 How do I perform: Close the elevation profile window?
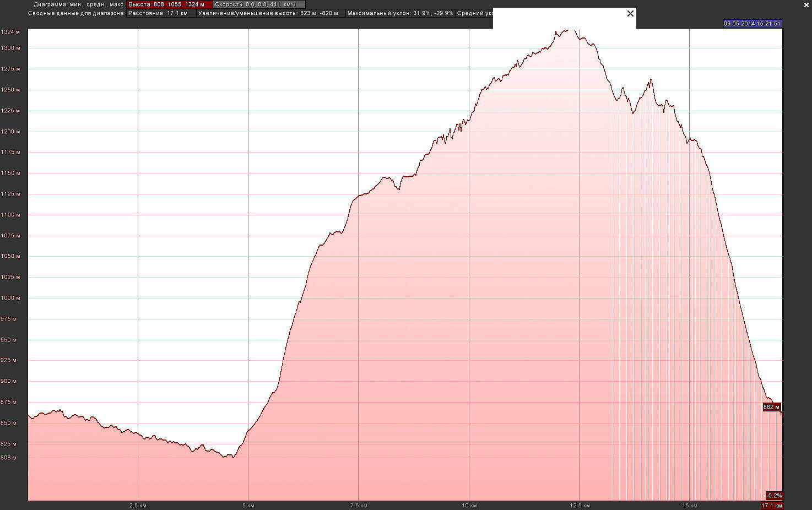806,5
